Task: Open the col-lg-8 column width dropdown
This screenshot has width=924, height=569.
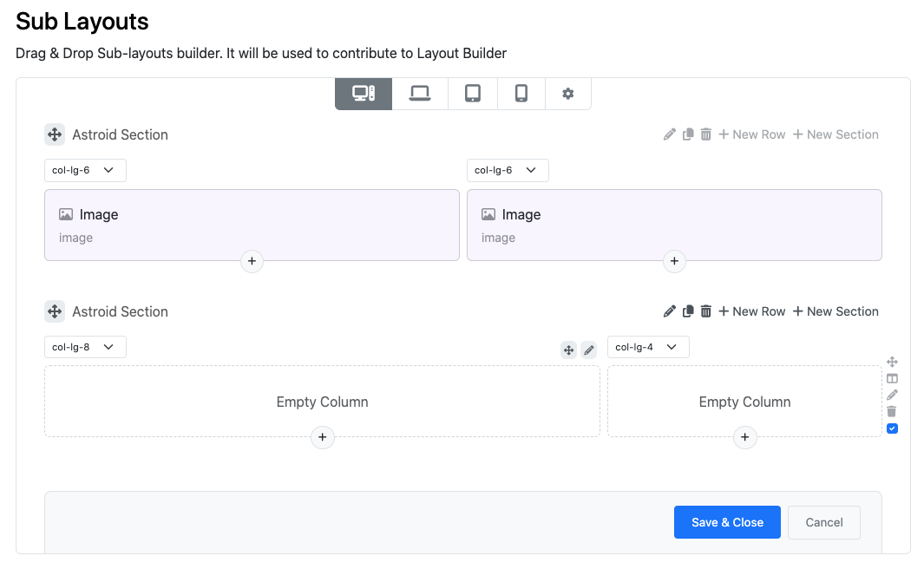Action: (85, 347)
